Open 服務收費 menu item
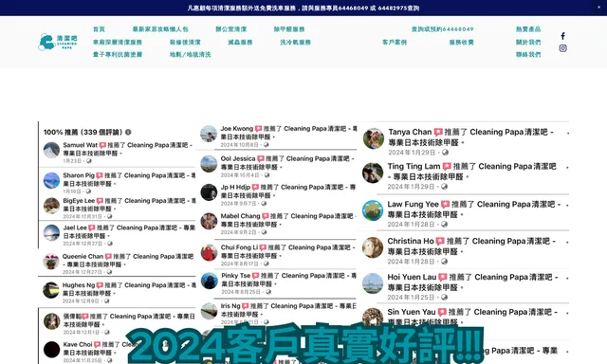The image size is (607, 364). click(462, 42)
